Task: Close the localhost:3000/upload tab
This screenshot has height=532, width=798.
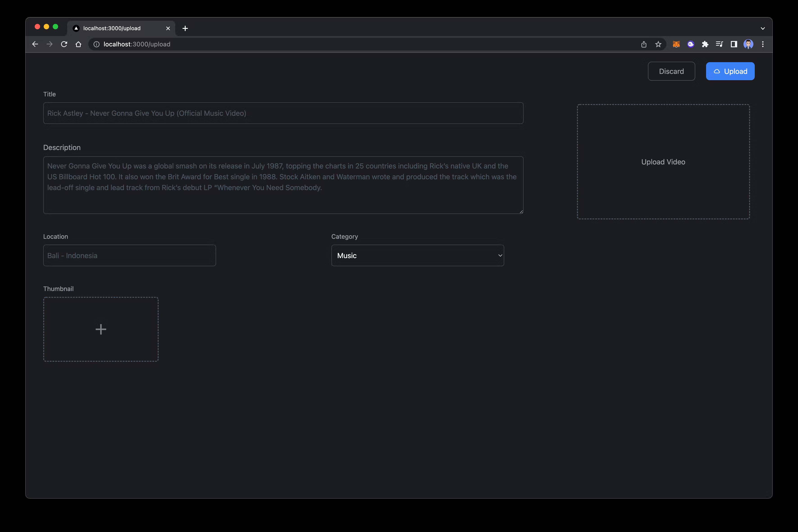Action: coord(168,28)
